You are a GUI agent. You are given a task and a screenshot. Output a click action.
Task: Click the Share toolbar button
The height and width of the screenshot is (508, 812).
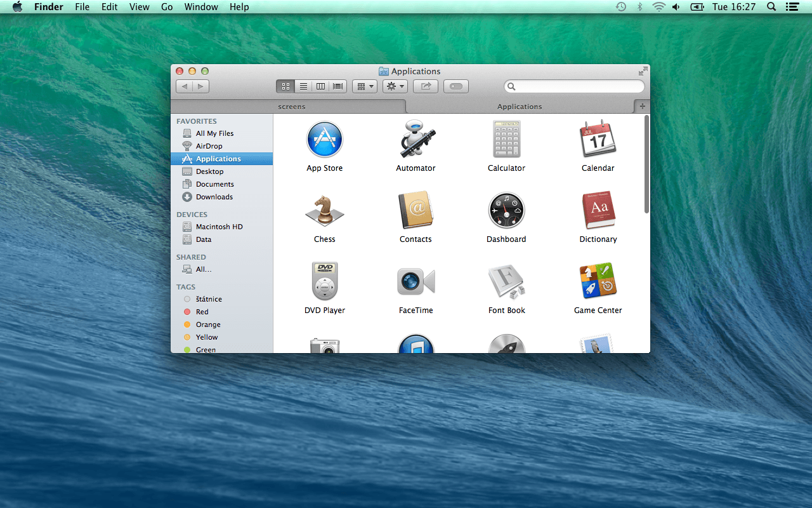(x=426, y=86)
